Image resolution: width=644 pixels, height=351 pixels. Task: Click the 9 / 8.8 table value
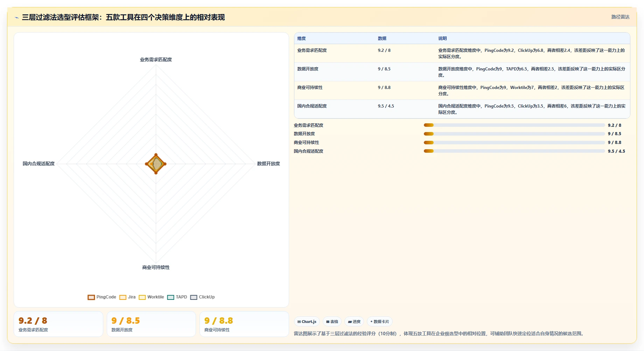384,88
